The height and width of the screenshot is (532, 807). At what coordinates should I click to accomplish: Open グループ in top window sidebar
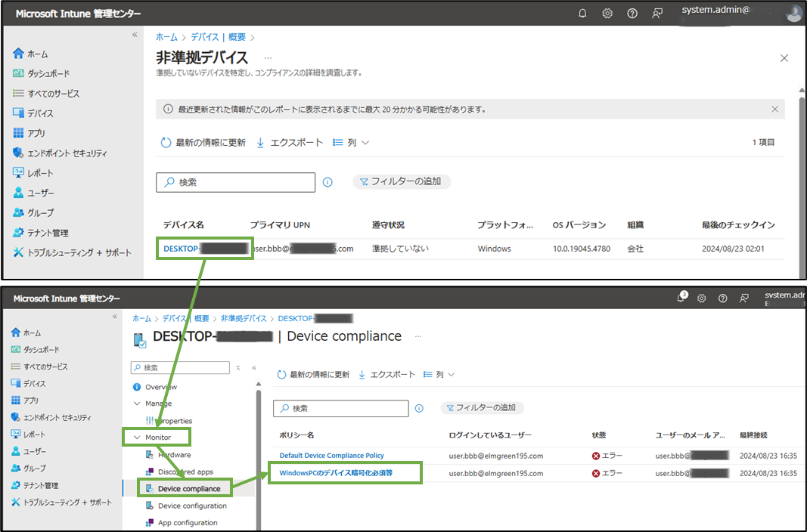[x=33, y=213]
